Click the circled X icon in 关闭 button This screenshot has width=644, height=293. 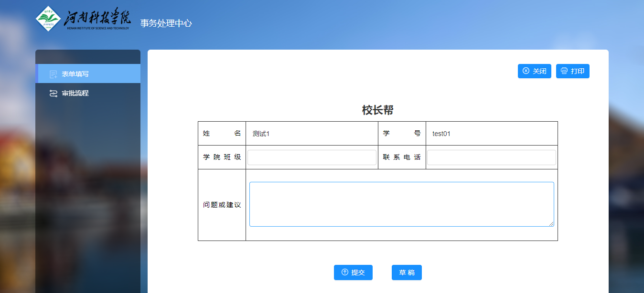coord(526,71)
